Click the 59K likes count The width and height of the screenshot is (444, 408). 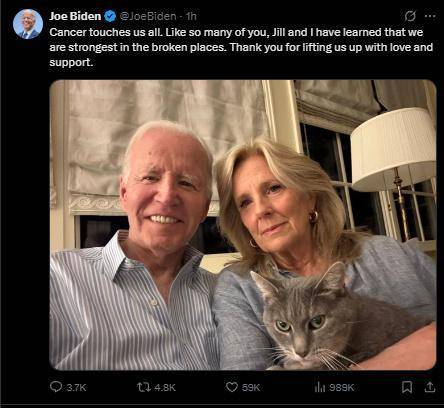tap(251, 387)
